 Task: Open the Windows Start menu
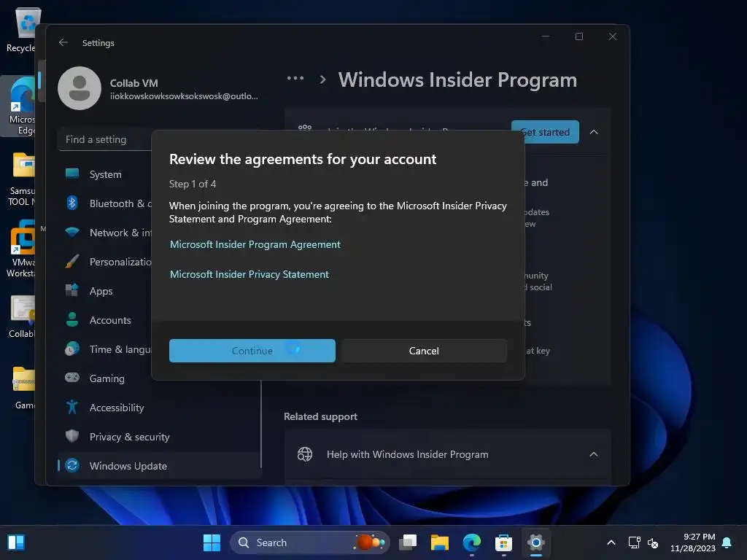[x=212, y=542]
